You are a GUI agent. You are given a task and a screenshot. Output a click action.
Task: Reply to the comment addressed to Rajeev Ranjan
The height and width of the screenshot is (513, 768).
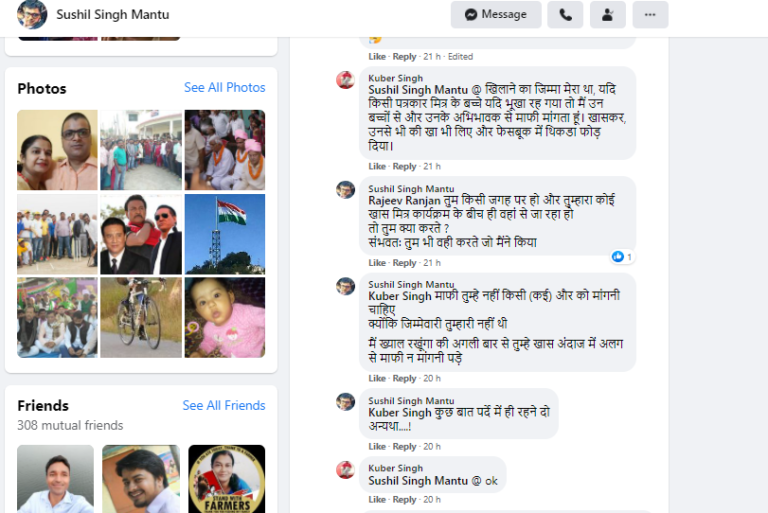pyautogui.click(x=405, y=263)
